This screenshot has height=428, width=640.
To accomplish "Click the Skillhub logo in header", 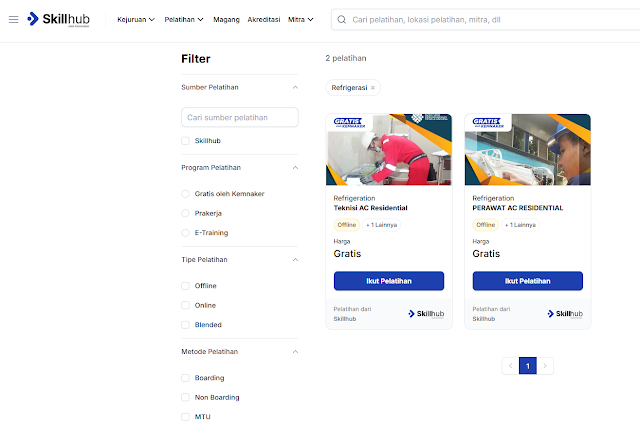I will (58, 19).
